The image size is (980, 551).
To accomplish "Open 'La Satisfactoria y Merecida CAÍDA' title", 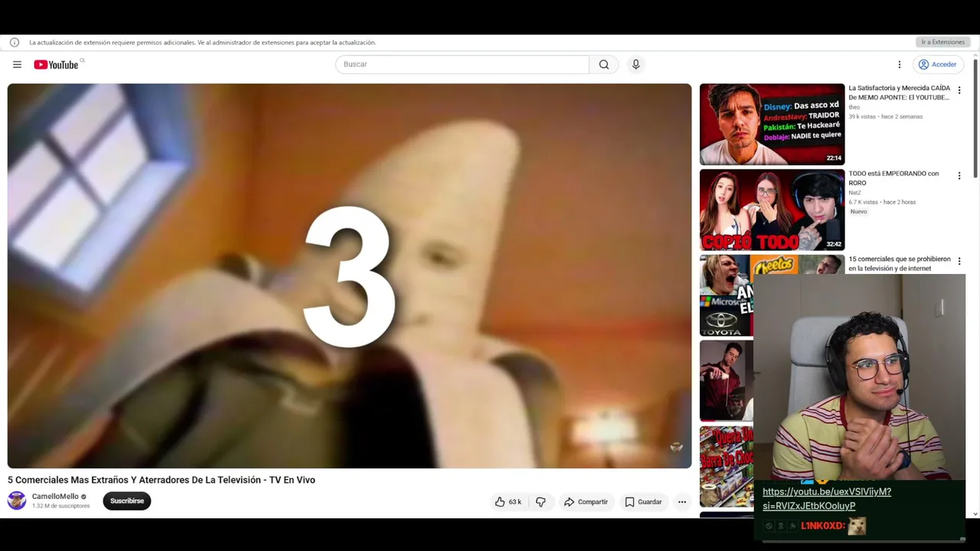I will (x=899, y=93).
